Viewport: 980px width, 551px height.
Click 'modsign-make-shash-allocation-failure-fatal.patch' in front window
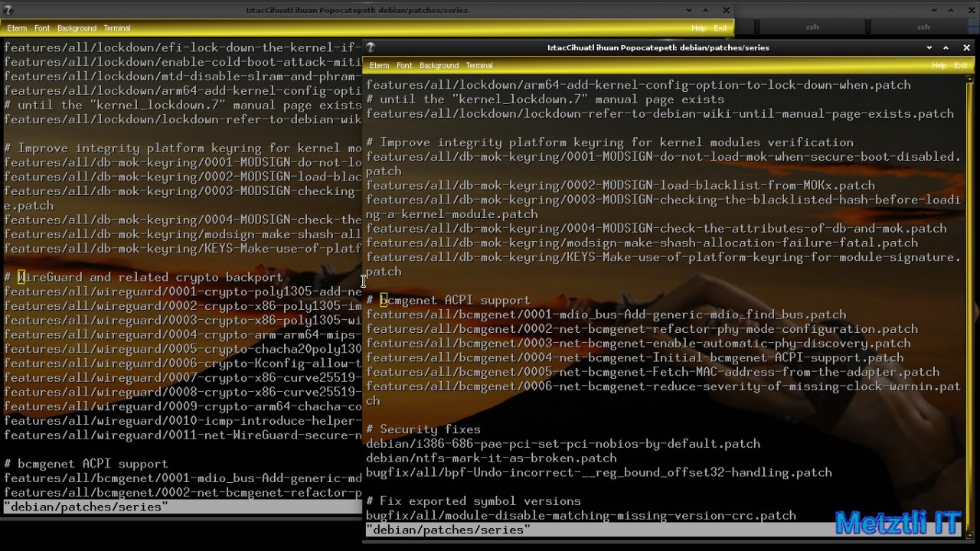pos(642,243)
